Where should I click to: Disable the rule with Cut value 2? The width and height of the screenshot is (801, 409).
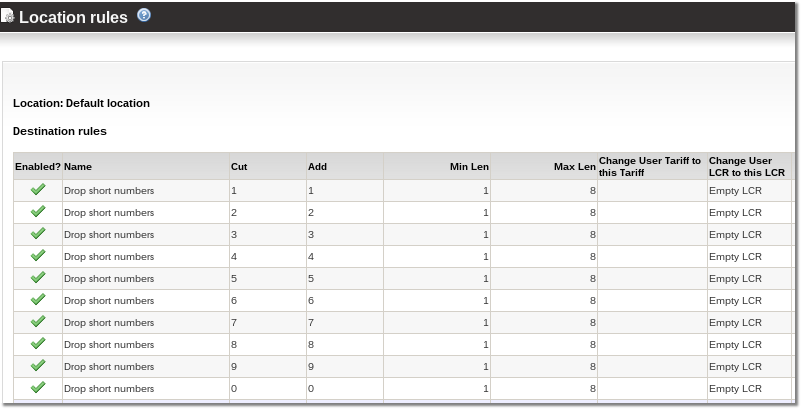[38, 211]
